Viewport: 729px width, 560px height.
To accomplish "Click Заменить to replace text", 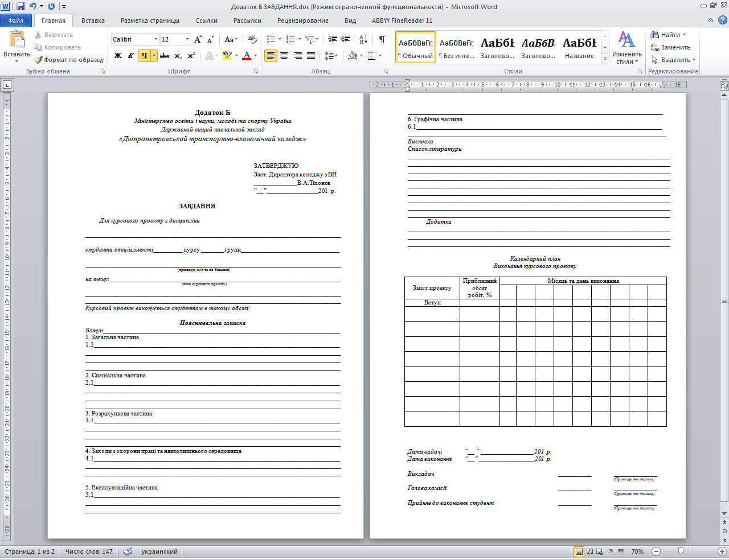I will [x=671, y=47].
